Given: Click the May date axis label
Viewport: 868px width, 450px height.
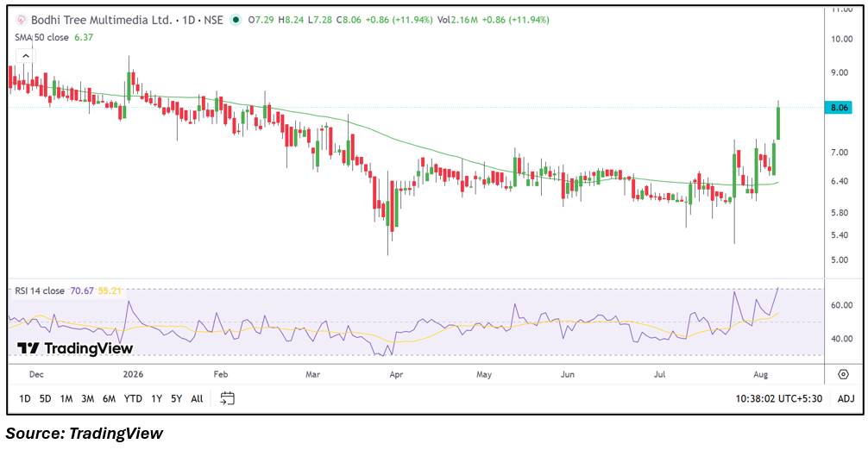Looking at the screenshot, I should pos(484,374).
